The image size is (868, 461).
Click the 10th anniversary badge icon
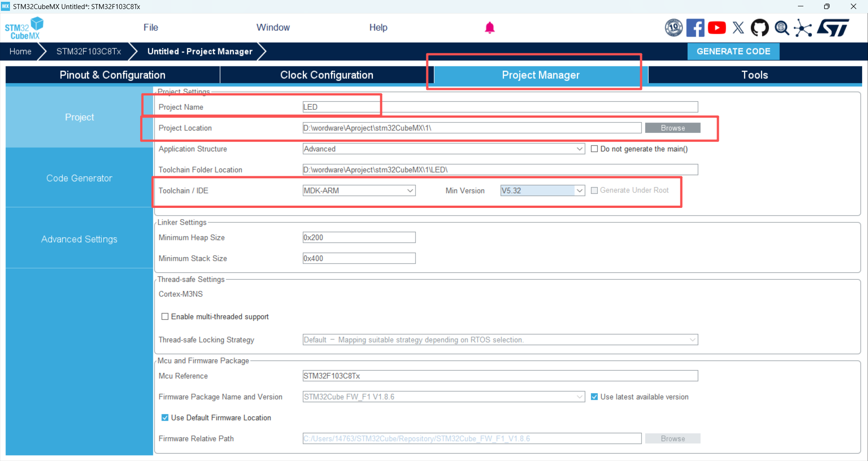pos(674,28)
